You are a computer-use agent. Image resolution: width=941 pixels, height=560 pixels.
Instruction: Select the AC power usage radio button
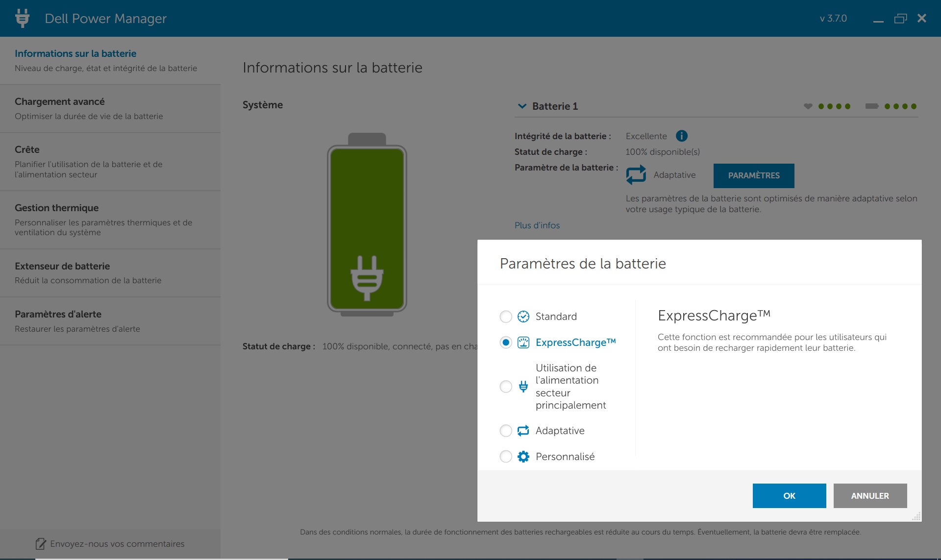[x=506, y=387]
